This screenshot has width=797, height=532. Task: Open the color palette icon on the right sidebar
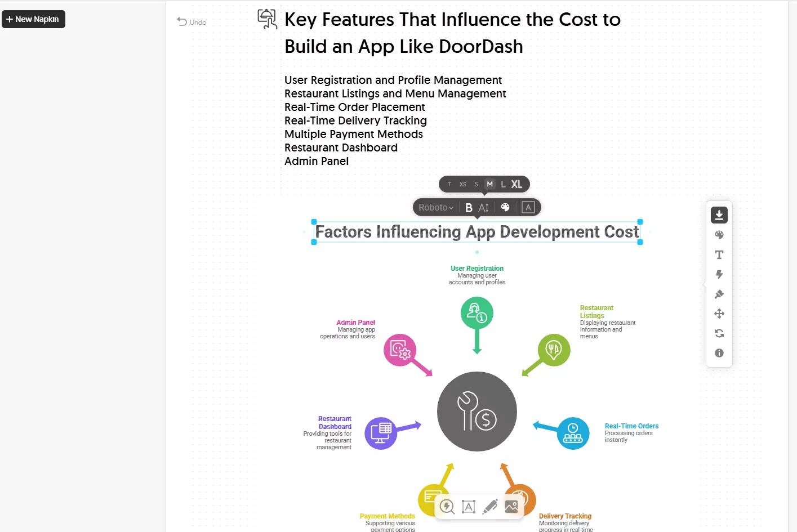[719, 235]
